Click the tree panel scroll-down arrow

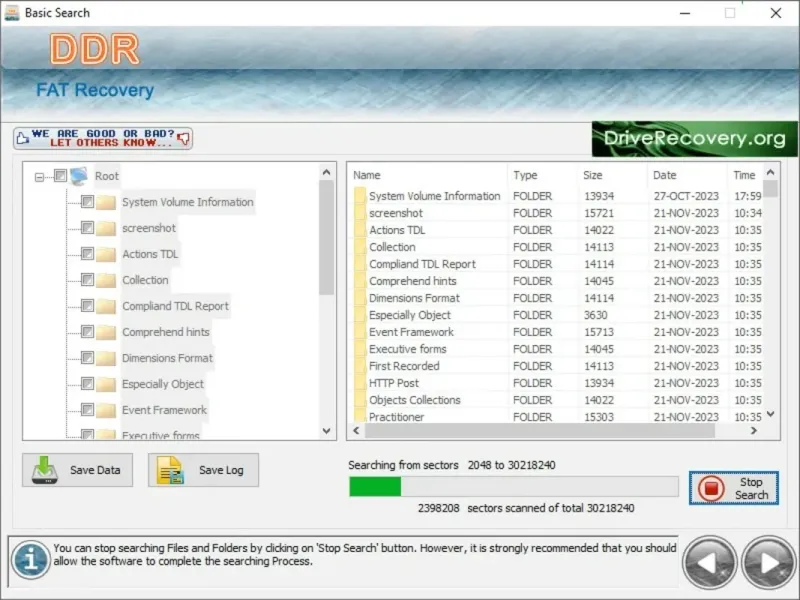(327, 431)
